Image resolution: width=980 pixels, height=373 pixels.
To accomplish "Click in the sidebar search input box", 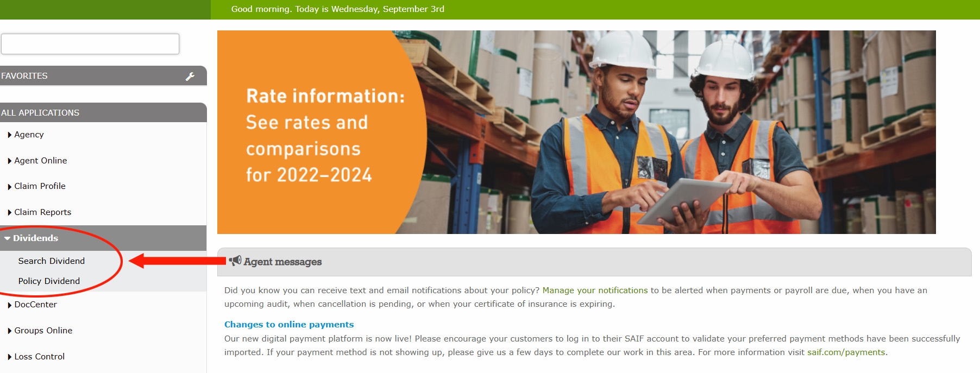I will click(x=90, y=44).
